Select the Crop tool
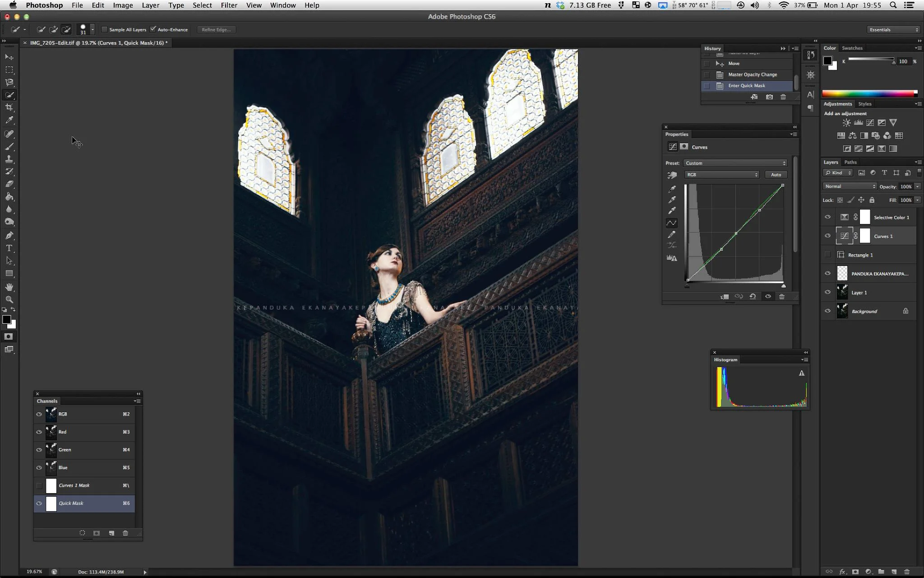 tap(9, 107)
